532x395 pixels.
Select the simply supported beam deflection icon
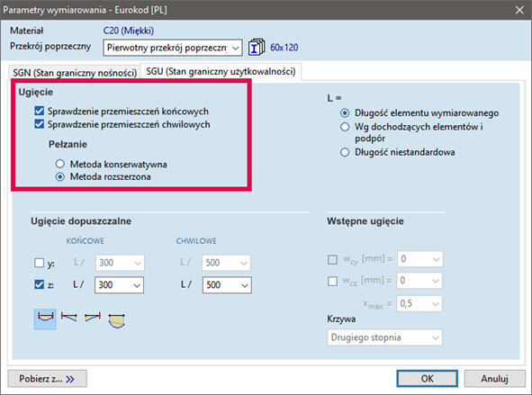(x=45, y=319)
